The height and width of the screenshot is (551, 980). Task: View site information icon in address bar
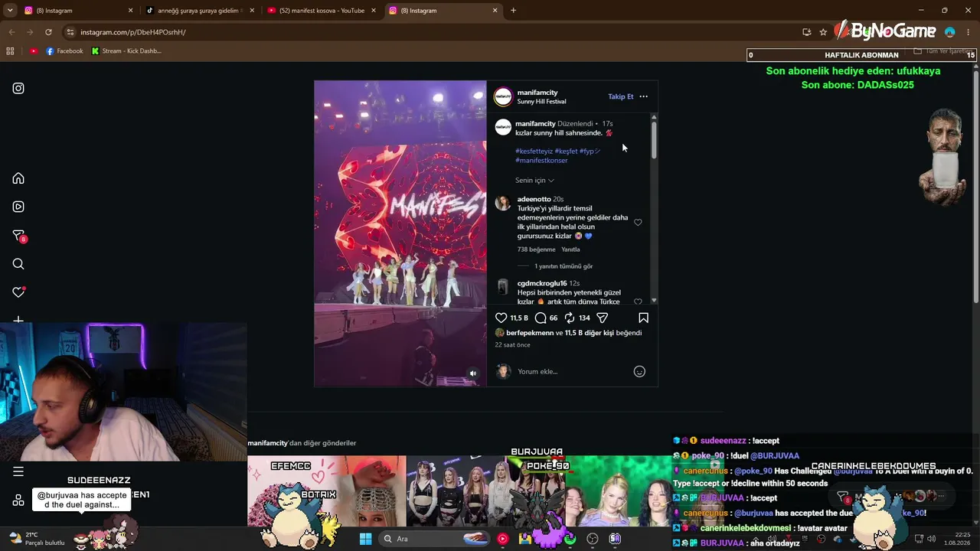click(70, 32)
